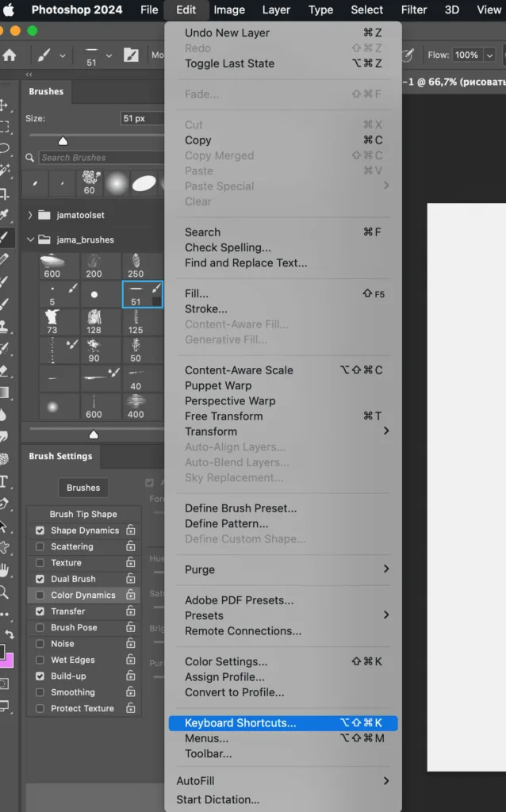Click the lock icon next to Noise

pyautogui.click(x=131, y=642)
